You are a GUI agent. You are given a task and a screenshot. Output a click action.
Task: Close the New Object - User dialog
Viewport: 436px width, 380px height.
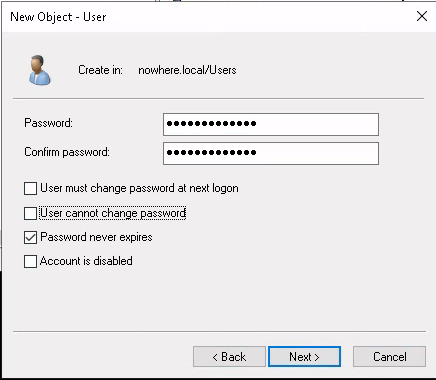(422, 16)
